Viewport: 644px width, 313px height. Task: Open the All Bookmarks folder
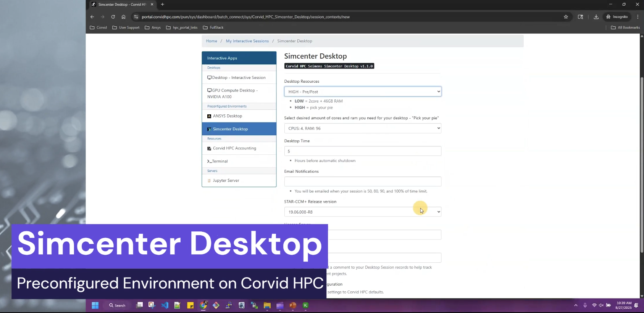point(625,27)
